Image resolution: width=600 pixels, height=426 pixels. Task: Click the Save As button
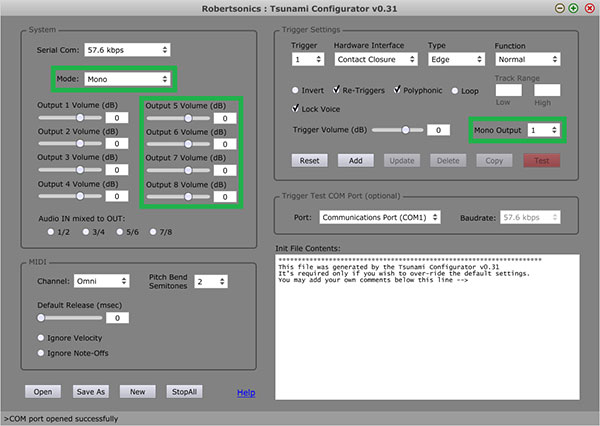(x=91, y=392)
